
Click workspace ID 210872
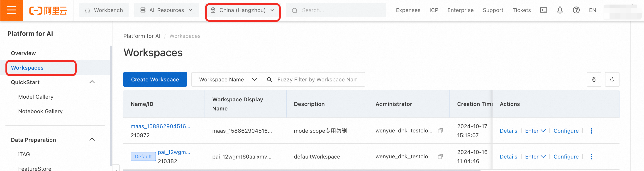click(140, 135)
